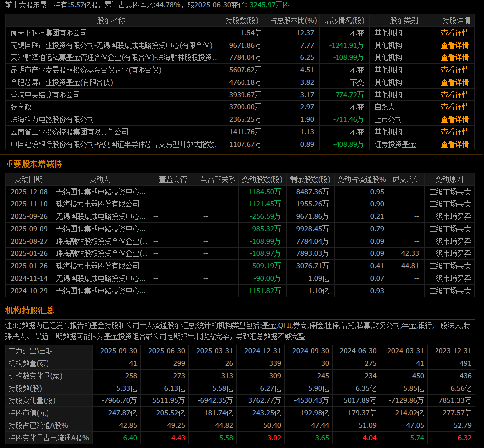Click the 变动原因 column header
The height and width of the screenshot is (448, 484).
[x=449, y=179]
